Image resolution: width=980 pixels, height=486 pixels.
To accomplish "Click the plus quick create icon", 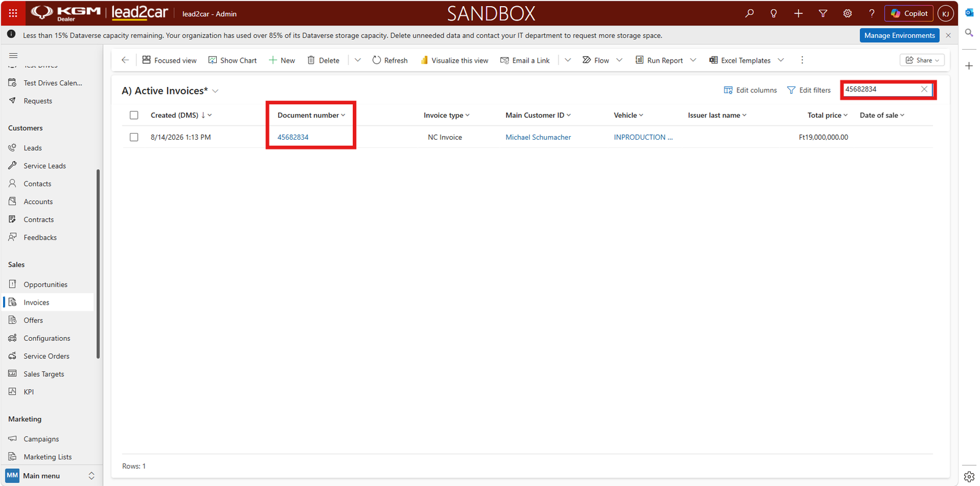I will coord(798,13).
